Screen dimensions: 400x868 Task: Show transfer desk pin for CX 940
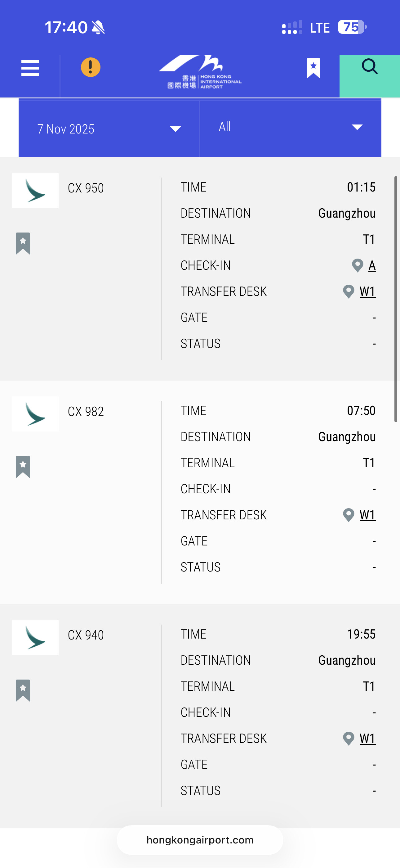tap(349, 738)
